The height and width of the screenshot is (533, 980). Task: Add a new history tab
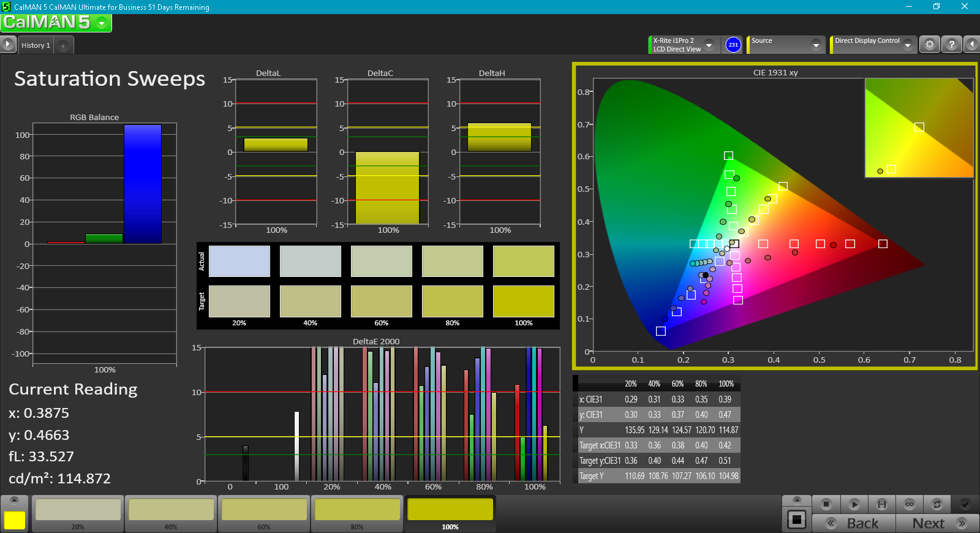pyautogui.click(x=63, y=46)
